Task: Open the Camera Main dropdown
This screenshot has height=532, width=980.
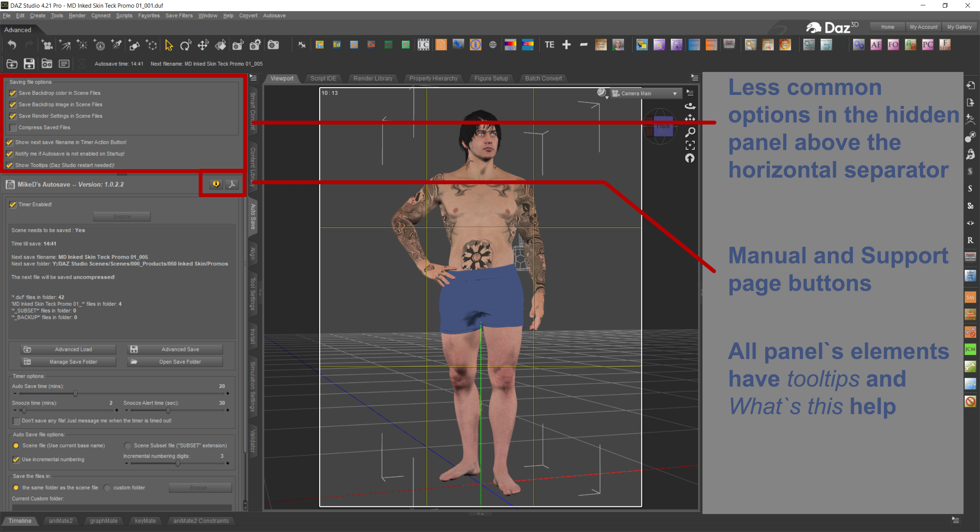Action: [645, 93]
